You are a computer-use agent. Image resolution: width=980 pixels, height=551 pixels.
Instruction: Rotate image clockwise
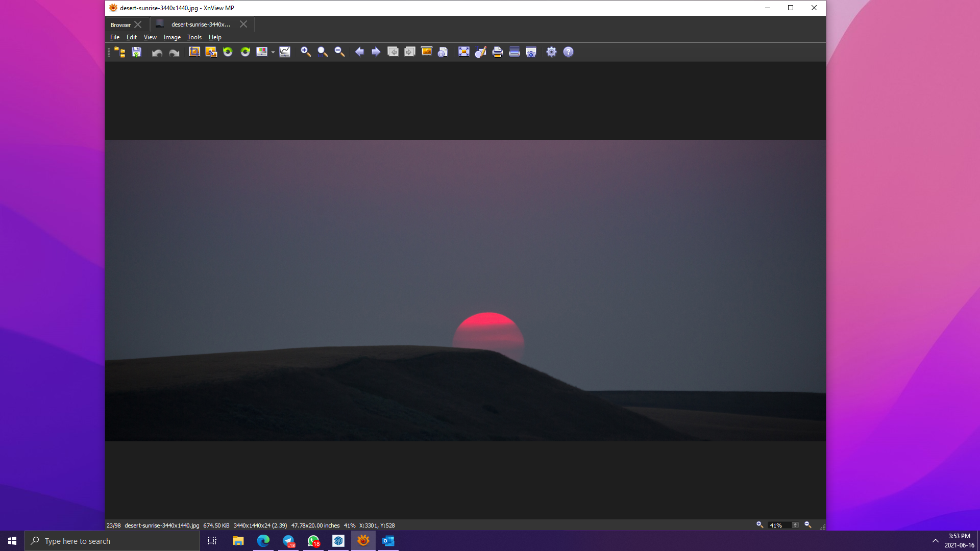coord(245,52)
